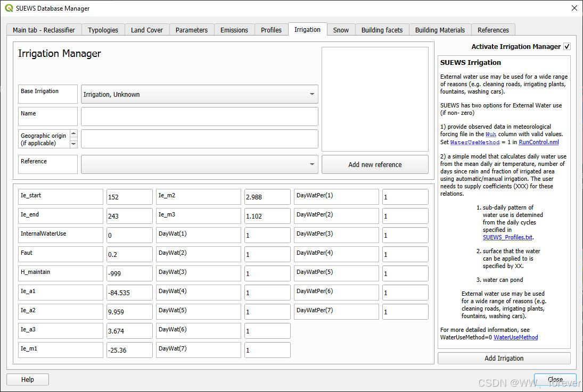
Task: Click the Irrigation Manager title
Action: (x=60, y=54)
